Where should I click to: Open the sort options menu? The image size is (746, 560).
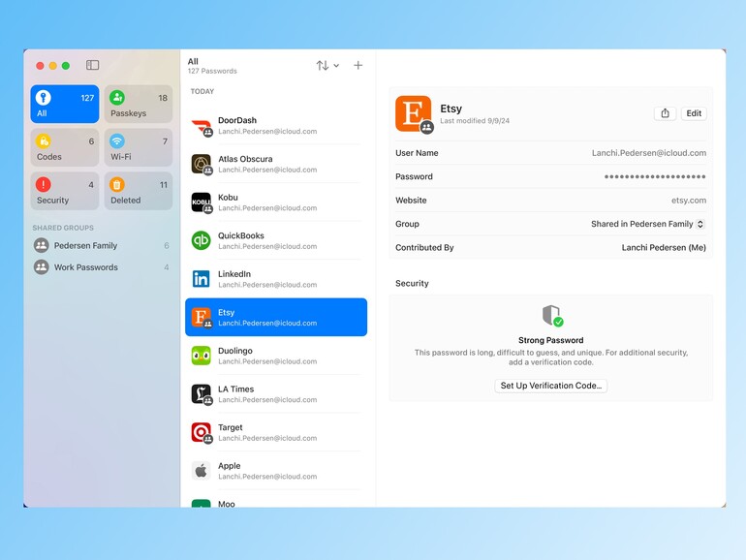point(327,66)
